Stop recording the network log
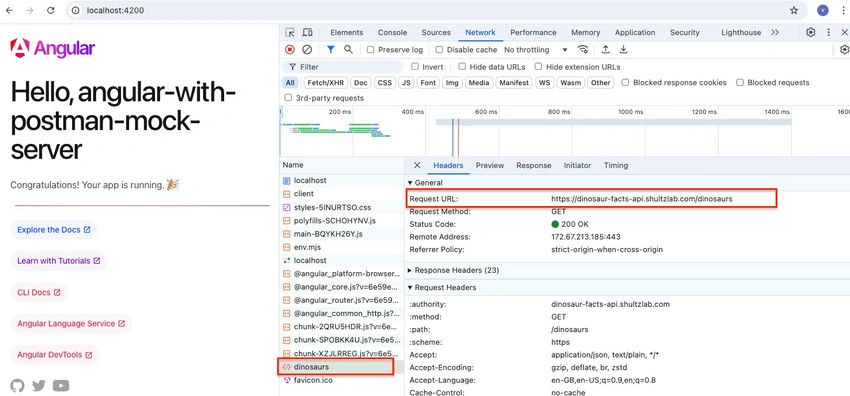The height and width of the screenshot is (396, 850). click(x=290, y=50)
